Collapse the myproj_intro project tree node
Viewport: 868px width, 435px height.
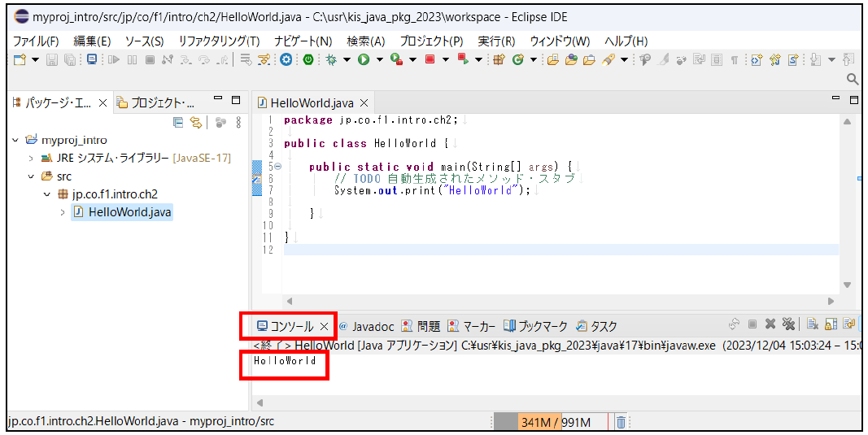coord(15,140)
